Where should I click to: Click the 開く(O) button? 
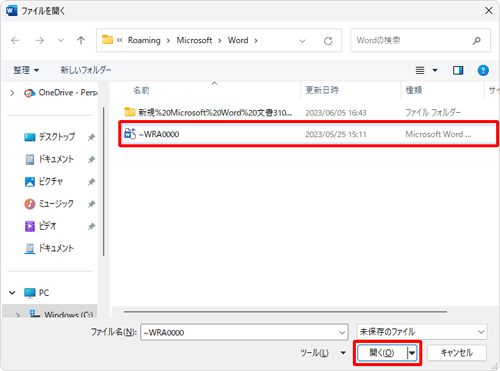[382, 353]
